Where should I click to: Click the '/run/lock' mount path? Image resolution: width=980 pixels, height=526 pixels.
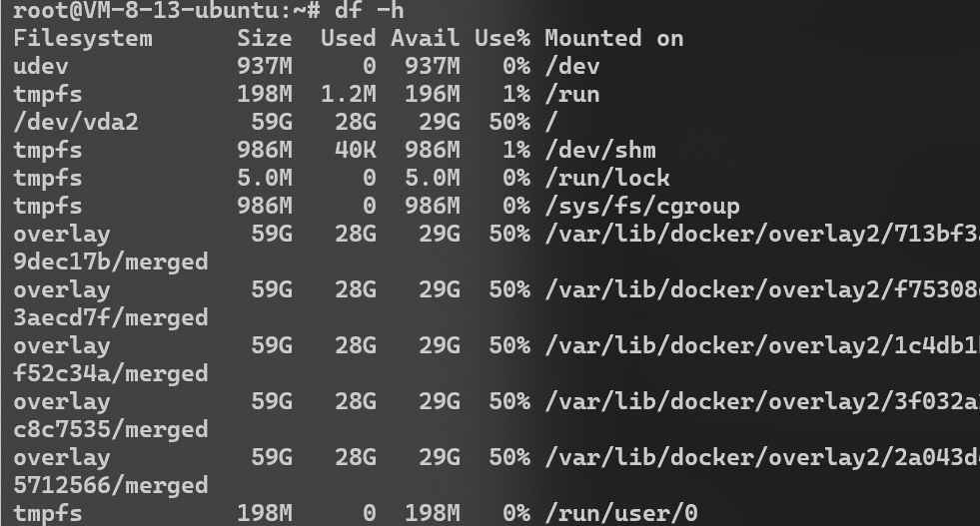[x=606, y=178]
